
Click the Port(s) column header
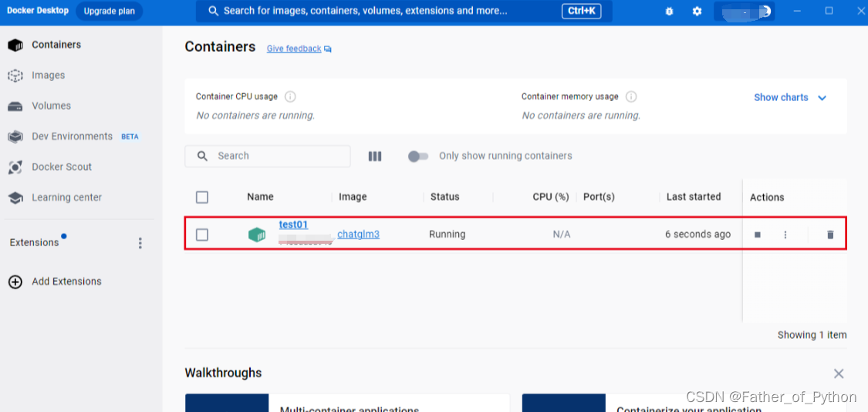click(599, 198)
